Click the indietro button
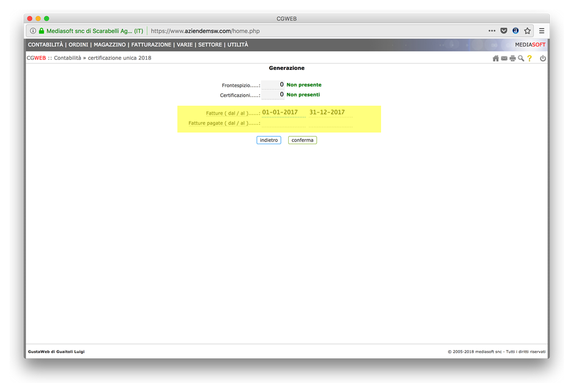This screenshot has height=392, width=573. point(269,140)
